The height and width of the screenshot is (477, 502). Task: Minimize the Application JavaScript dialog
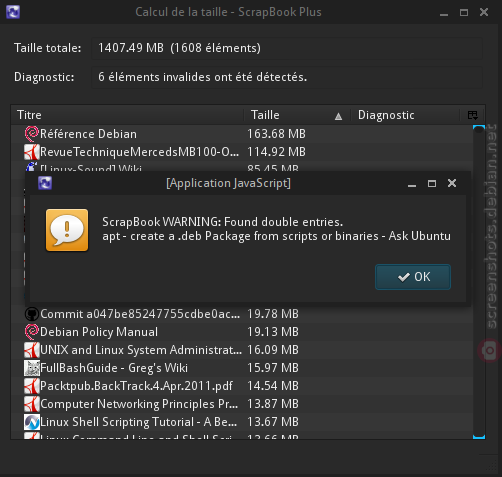pos(412,185)
